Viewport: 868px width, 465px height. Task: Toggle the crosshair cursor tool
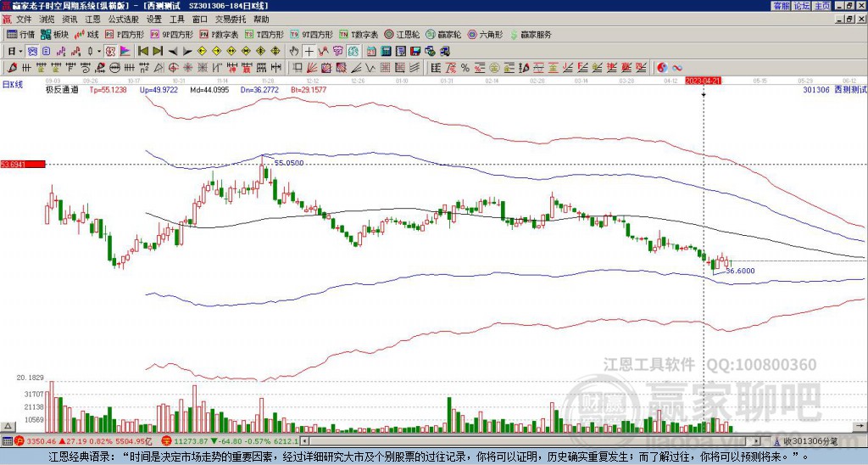tap(309, 52)
